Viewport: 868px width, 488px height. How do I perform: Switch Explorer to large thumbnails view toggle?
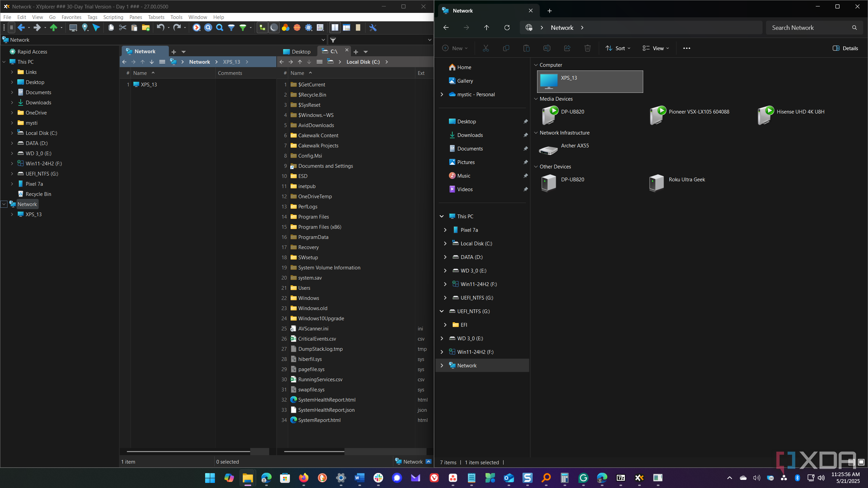click(861, 462)
